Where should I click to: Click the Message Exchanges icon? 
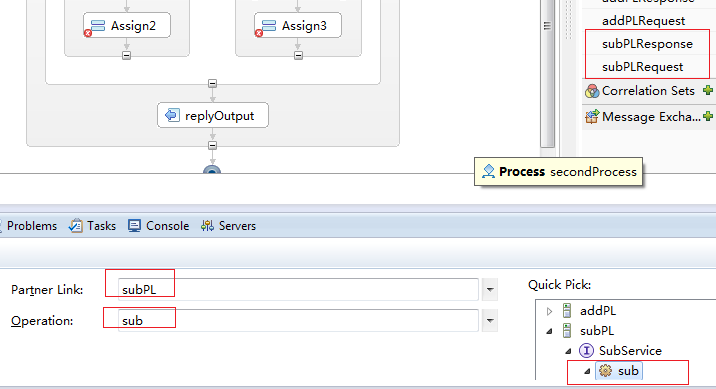click(592, 117)
